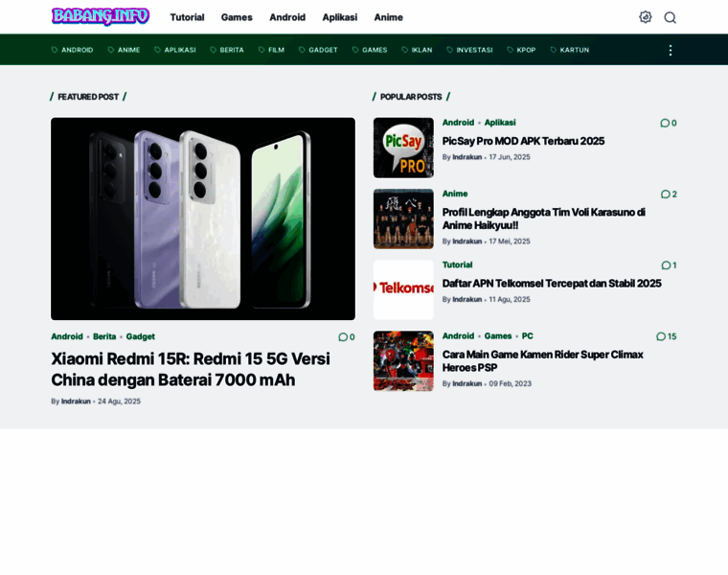
Task: Select the KARTUN tag in green bar
Action: point(570,50)
